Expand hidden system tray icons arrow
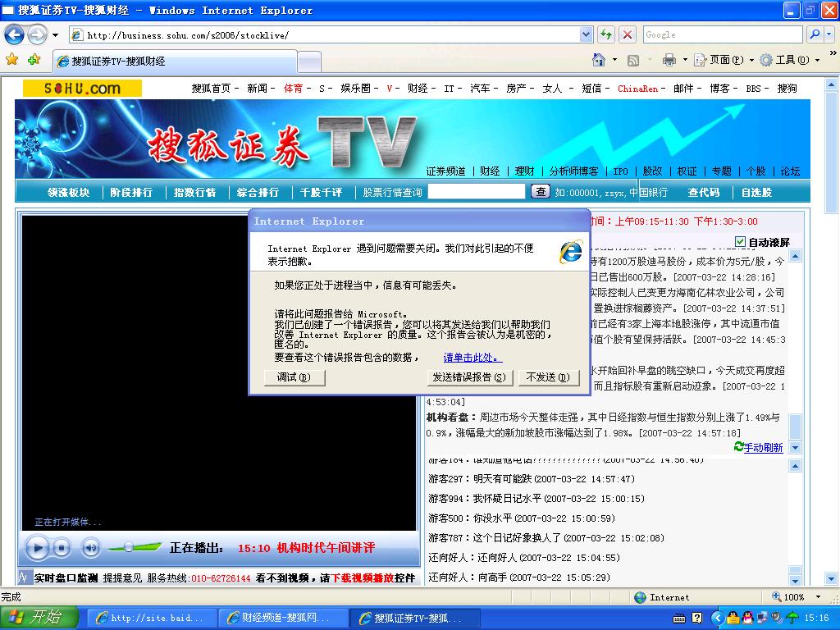This screenshot has width=840, height=630. click(x=718, y=619)
